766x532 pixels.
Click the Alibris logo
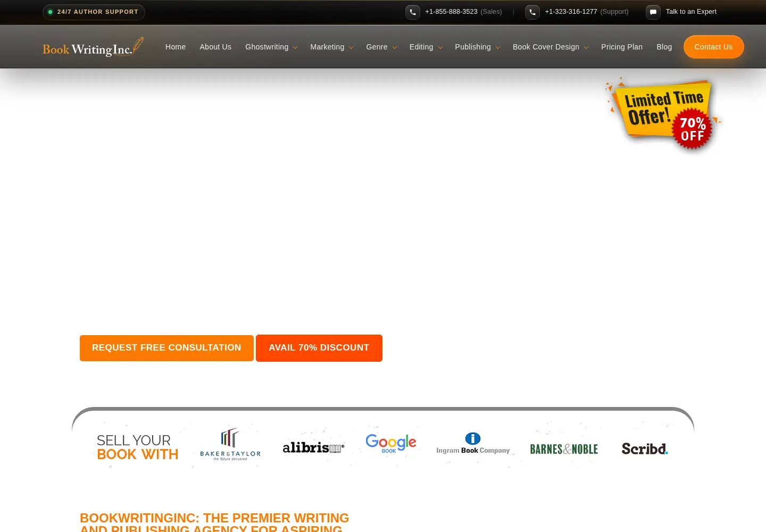(x=313, y=447)
